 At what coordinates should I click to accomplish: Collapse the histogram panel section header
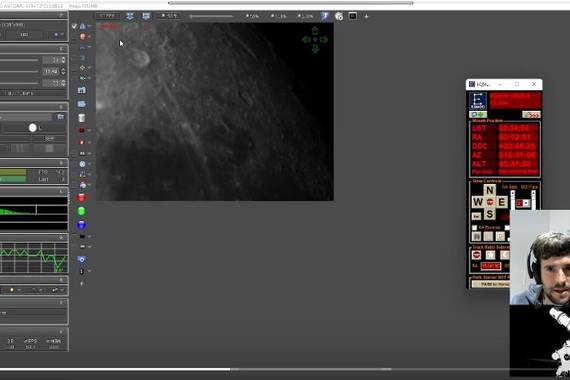tap(61, 192)
